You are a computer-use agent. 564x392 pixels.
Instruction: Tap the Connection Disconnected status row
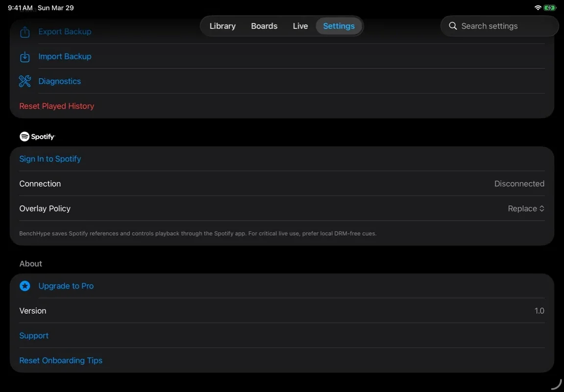(282, 184)
